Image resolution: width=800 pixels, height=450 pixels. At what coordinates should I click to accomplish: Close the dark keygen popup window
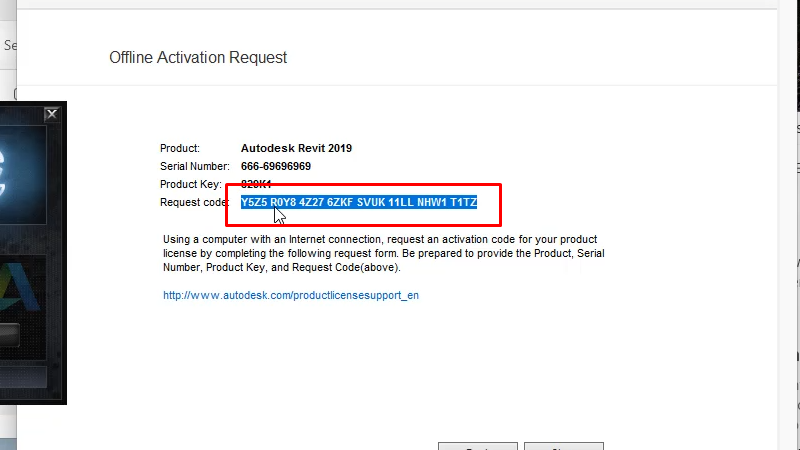52,114
